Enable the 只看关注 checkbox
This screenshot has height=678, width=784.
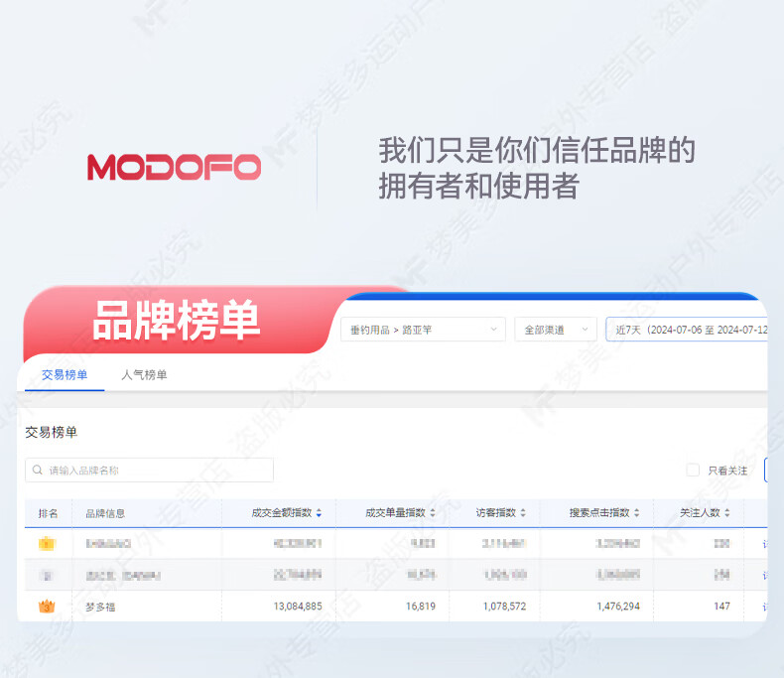pos(693,470)
